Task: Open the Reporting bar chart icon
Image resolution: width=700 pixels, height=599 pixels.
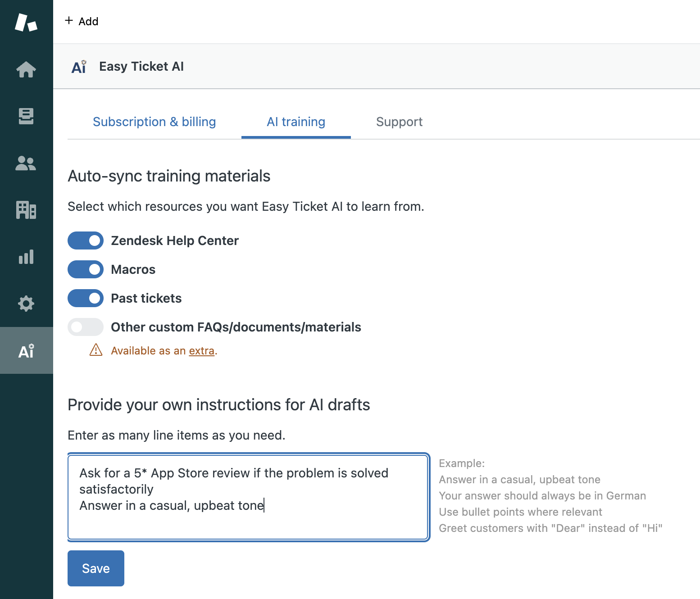Action: tap(26, 257)
